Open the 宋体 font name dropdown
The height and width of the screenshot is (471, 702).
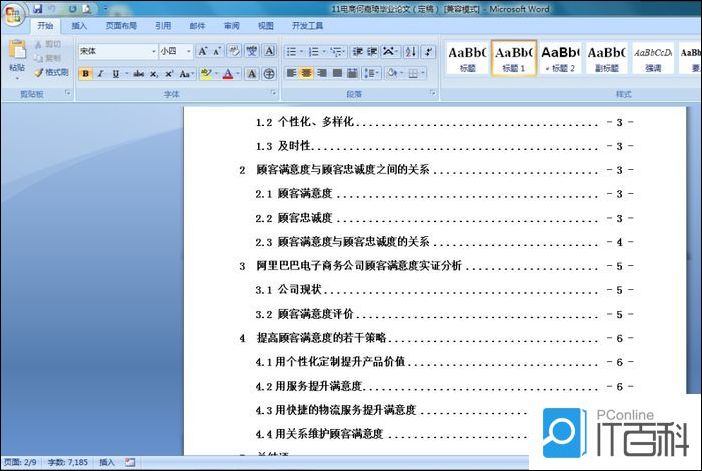pyautogui.click(x=153, y=51)
